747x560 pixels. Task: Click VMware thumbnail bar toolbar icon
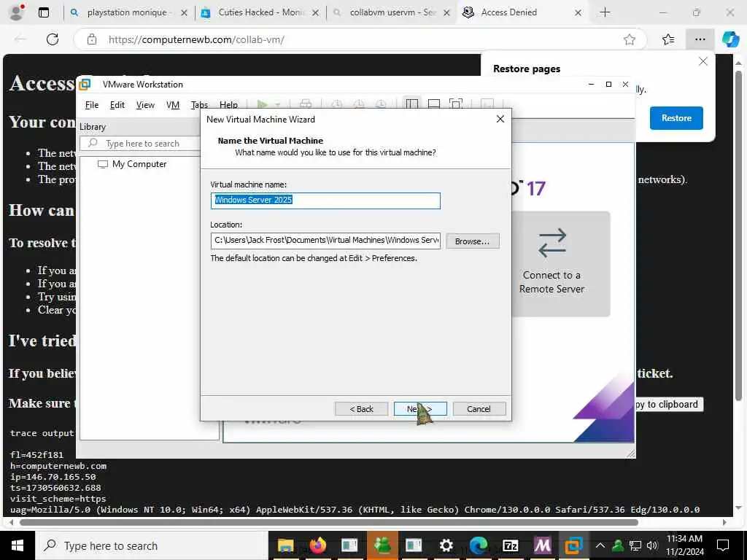coord(433,104)
